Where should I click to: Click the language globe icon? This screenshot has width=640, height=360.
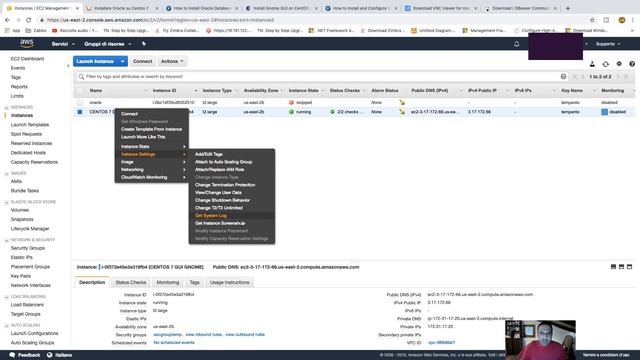[50, 355]
